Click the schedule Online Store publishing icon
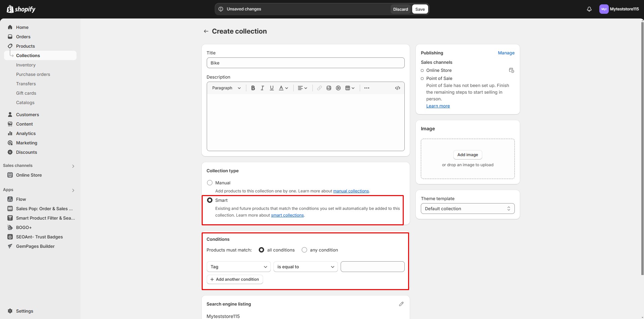The width and height of the screenshot is (644, 319). click(511, 70)
